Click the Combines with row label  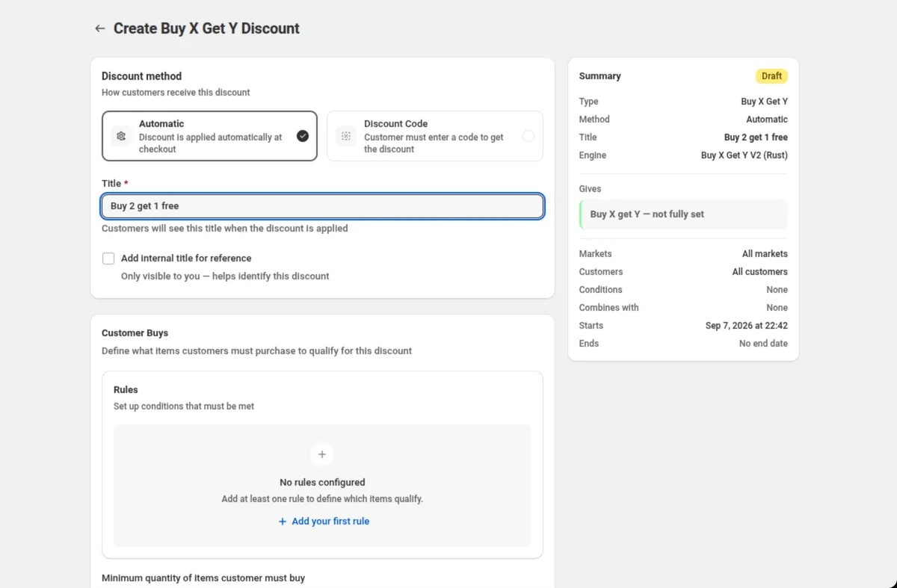(x=608, y=308)
